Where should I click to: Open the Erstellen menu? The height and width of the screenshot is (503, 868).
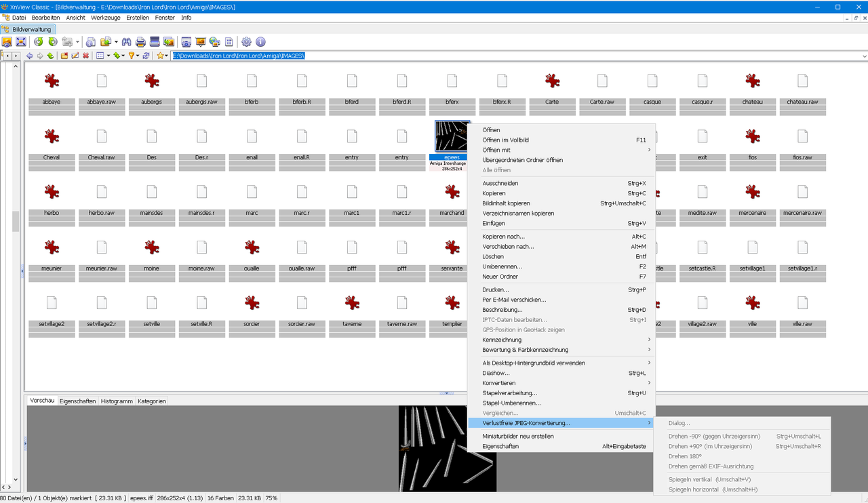(138, 18)
